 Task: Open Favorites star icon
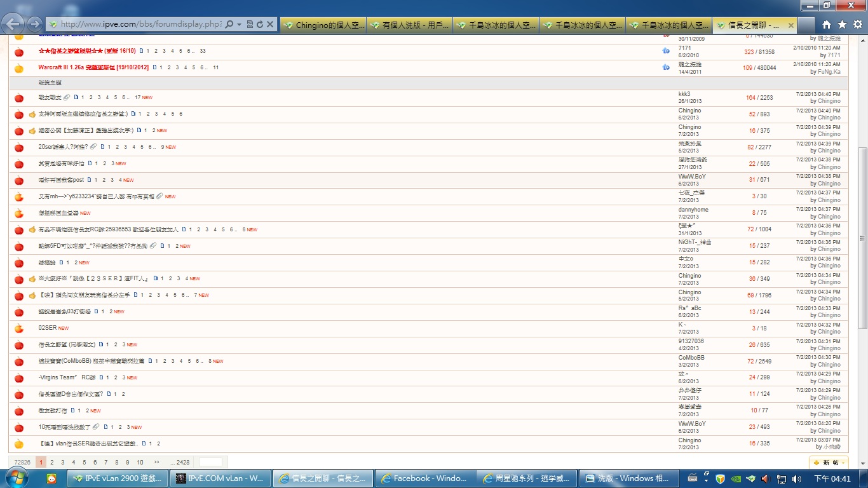[842, 24]
